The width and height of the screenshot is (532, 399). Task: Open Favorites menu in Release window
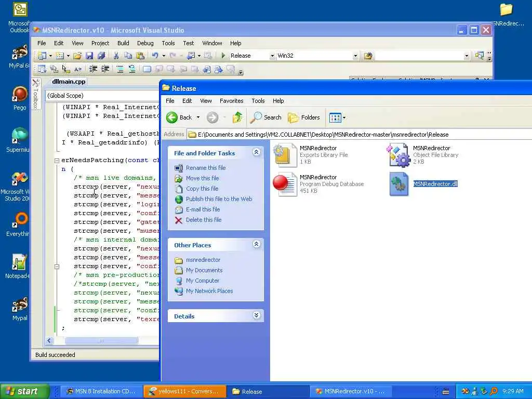pyautogui.click(x=231, y=101)
